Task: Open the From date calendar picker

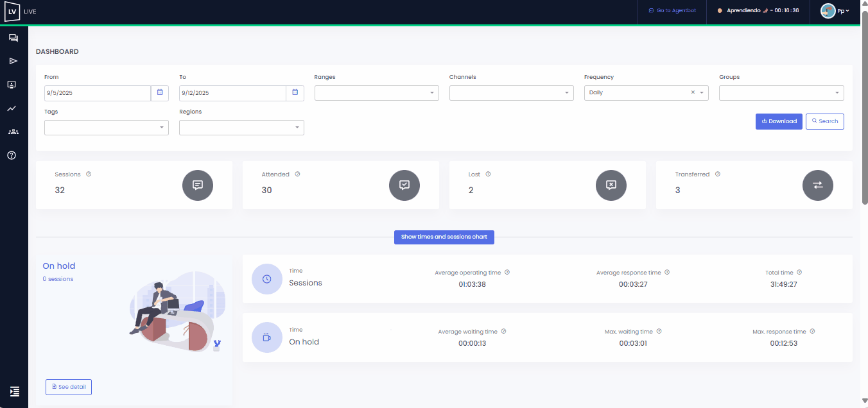Action: coord(160,93)
